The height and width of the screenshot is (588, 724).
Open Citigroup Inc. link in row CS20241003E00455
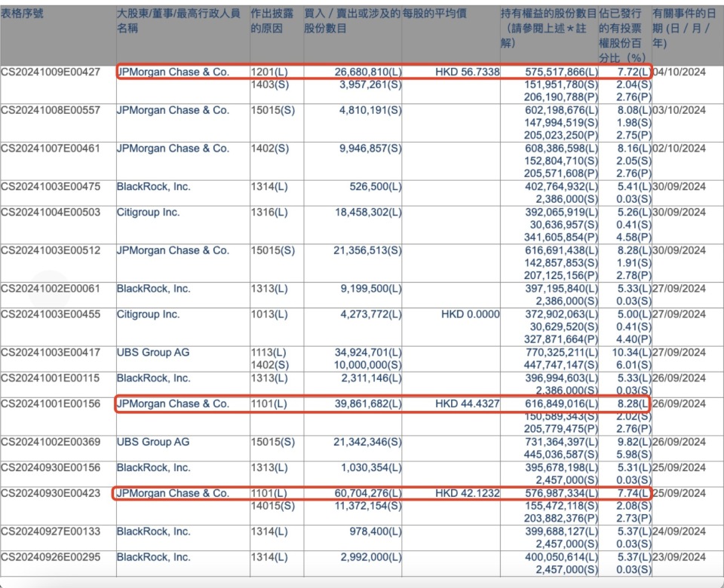coord(149,314)
